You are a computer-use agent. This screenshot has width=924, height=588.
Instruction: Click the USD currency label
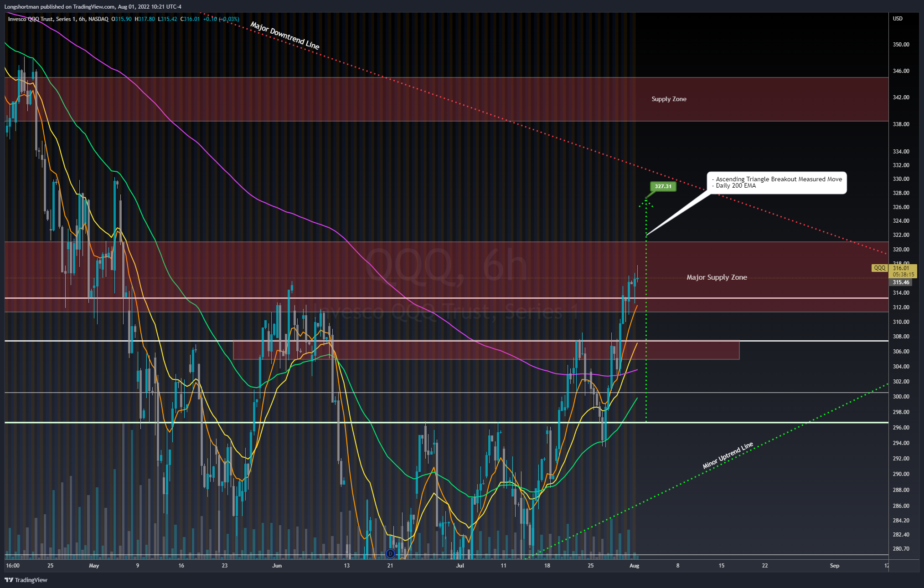click(898, 19)
